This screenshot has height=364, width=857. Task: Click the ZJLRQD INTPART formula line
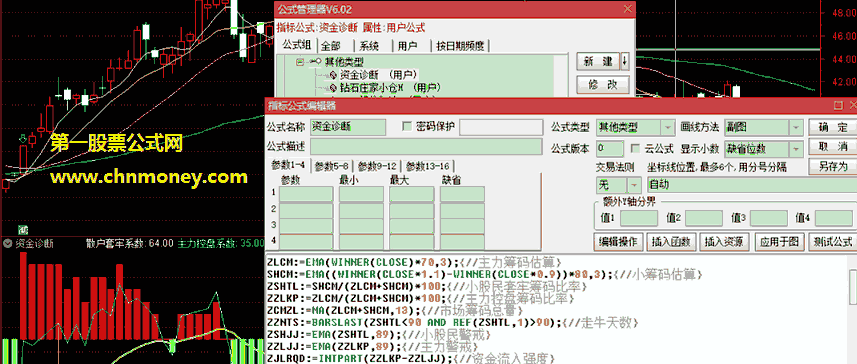410,359
